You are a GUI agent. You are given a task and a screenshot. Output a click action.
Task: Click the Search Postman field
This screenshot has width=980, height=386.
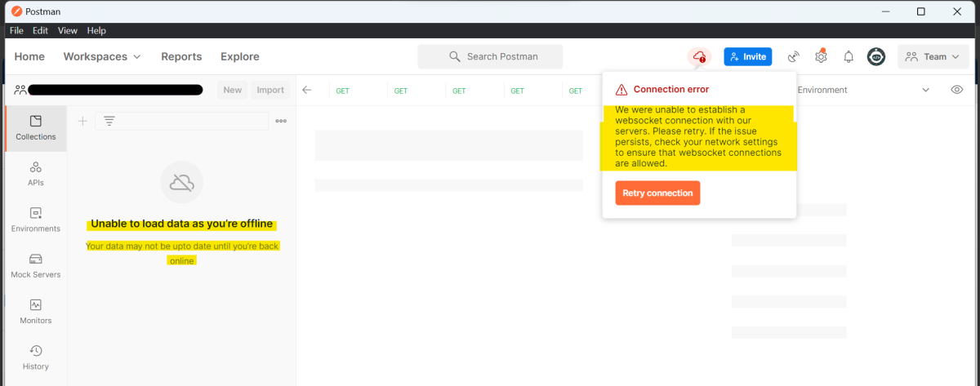[490, 56]
